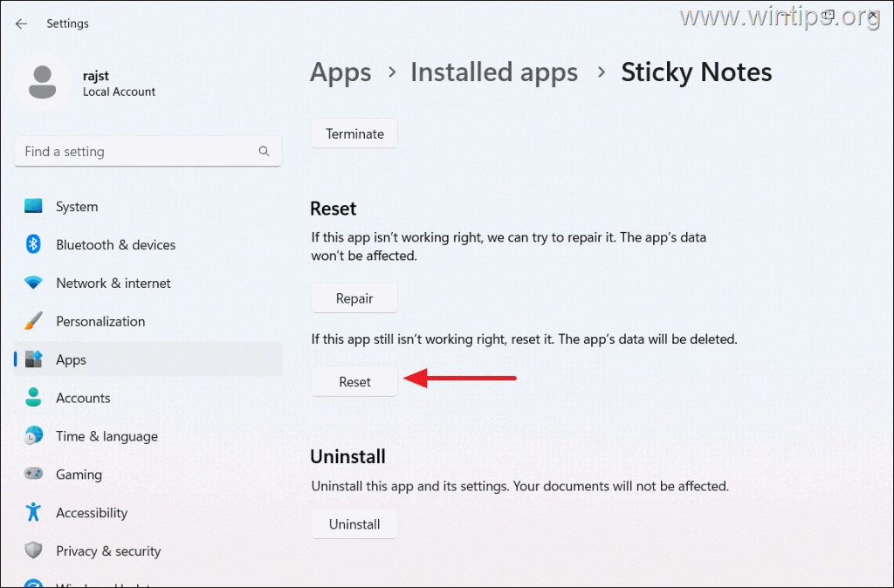Screen dimensions: 894x588
Task: Click the Uninstall section heading
Action: tap(347, 456)
